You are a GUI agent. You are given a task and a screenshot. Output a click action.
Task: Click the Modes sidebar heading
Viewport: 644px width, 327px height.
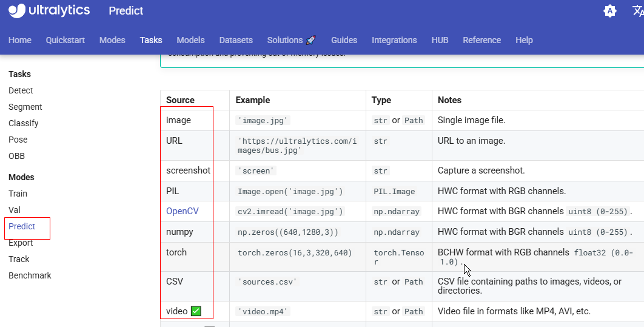coord(21,177)
